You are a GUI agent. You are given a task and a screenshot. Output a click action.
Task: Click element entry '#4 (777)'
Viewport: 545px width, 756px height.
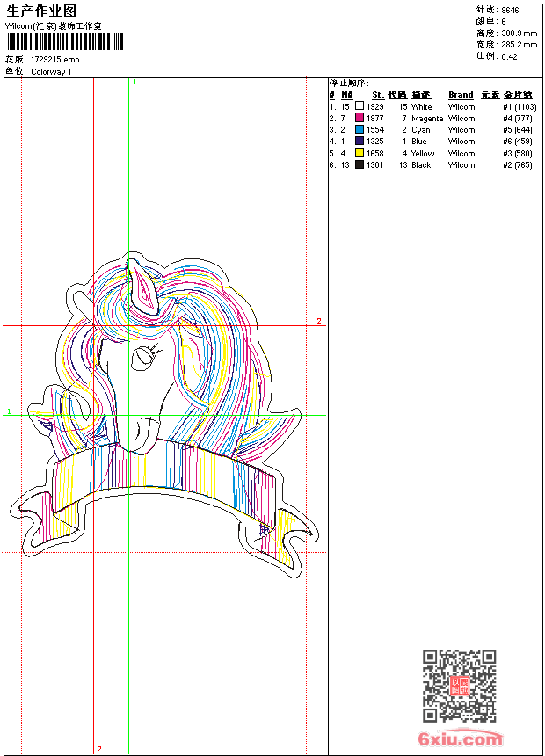click(518, 119)
